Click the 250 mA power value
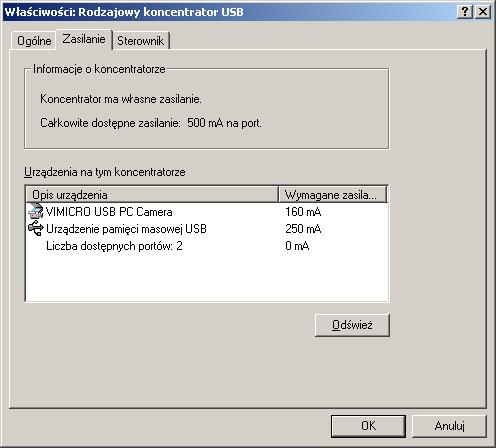The width and height of the screenshot is (496, 448). point(303,229)
